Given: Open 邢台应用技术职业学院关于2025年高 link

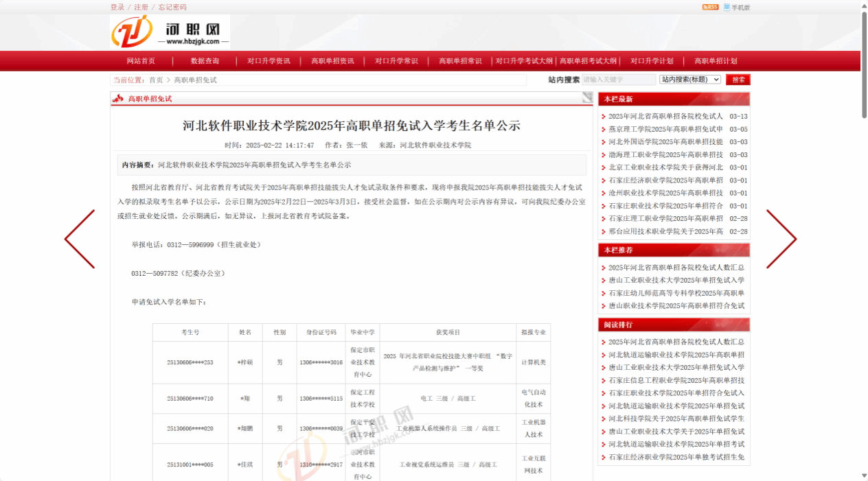Looking at the screenshot, I should [x=665, y=231].
